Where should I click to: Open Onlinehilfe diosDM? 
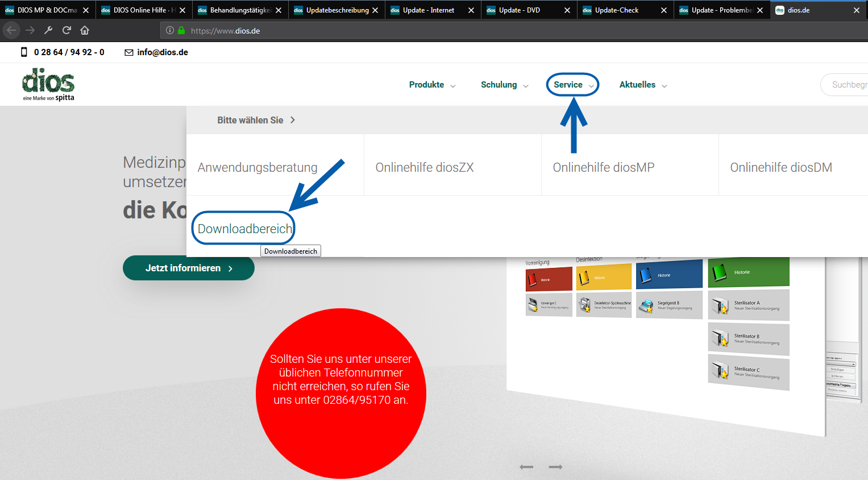point(781,167)
